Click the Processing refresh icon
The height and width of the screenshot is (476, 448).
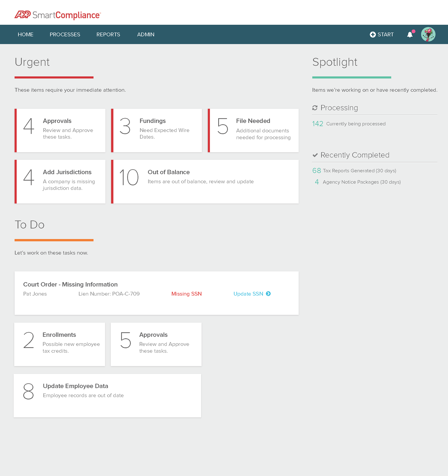[315, 108]
